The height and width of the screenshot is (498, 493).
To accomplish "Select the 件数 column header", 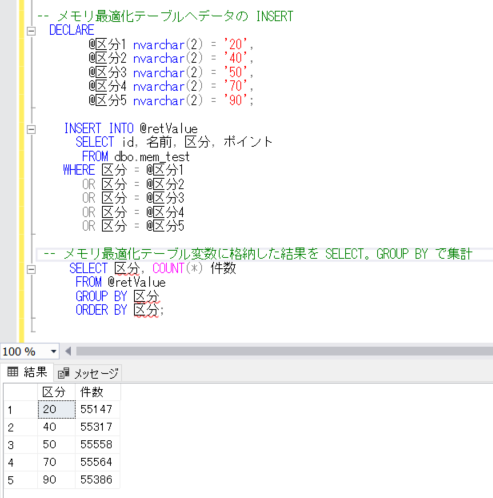I will (98, 392).
